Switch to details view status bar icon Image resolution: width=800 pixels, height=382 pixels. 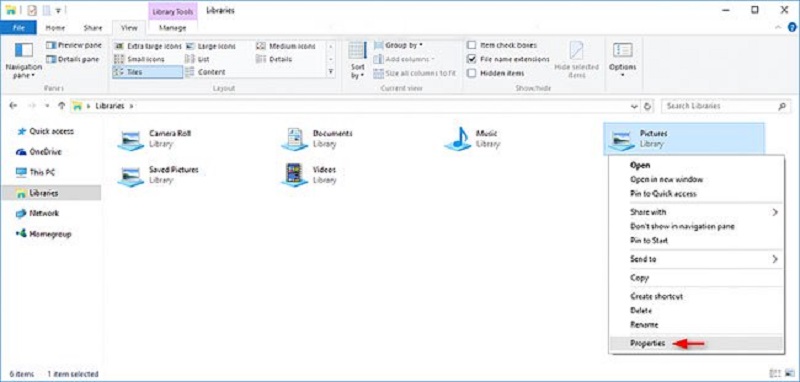(x=775, y=374)
